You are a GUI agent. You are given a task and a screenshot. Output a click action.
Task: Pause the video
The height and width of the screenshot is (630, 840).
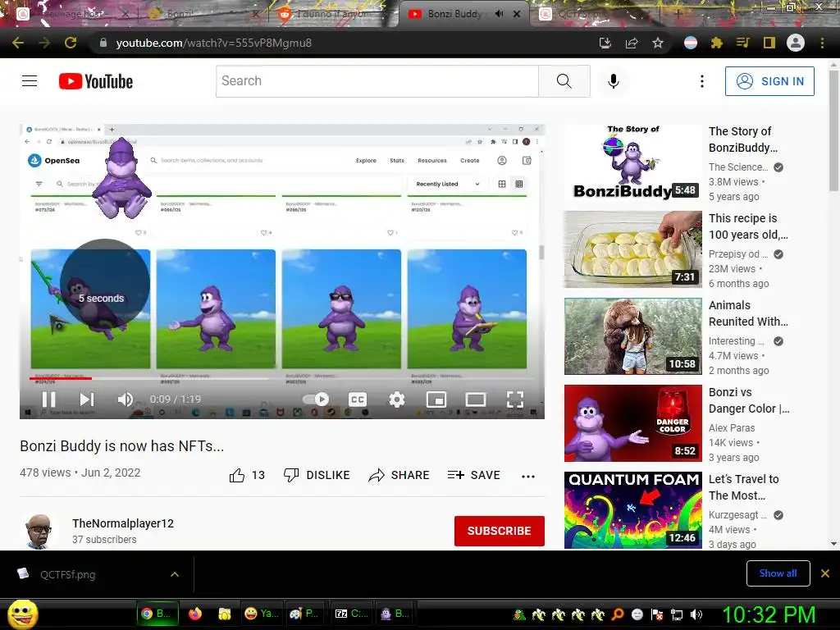[x=48, y=399]
